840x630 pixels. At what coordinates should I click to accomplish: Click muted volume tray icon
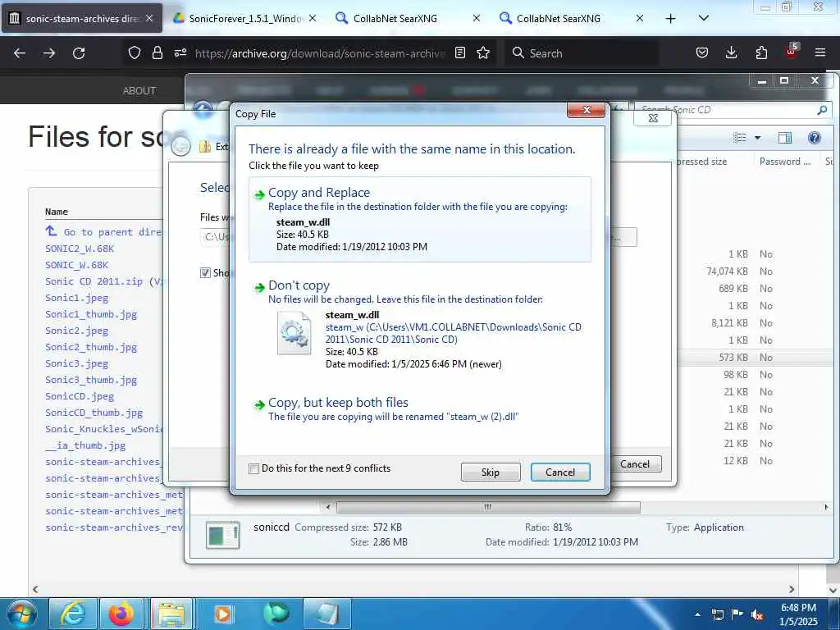pos(757,614)
